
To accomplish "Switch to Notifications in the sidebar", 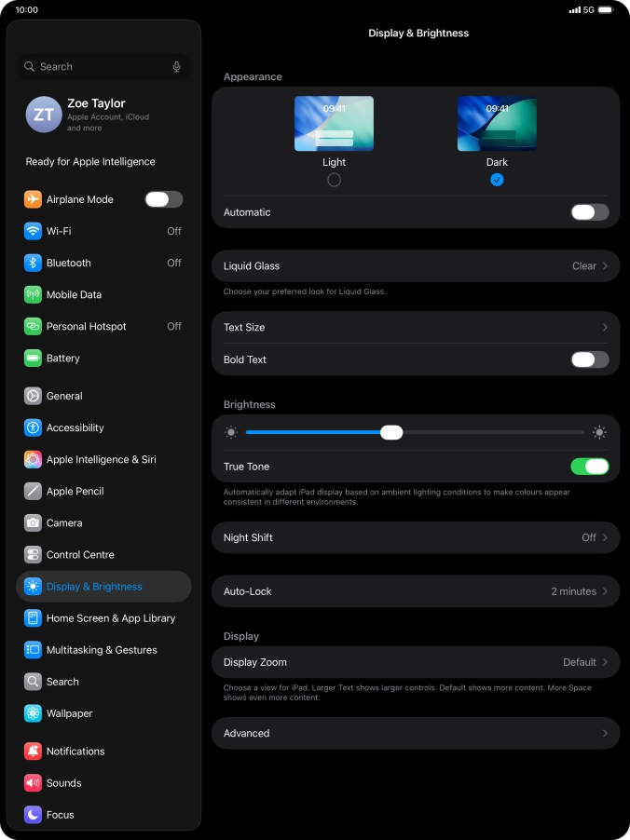I will pyautogui.click(x=75, y=752).
